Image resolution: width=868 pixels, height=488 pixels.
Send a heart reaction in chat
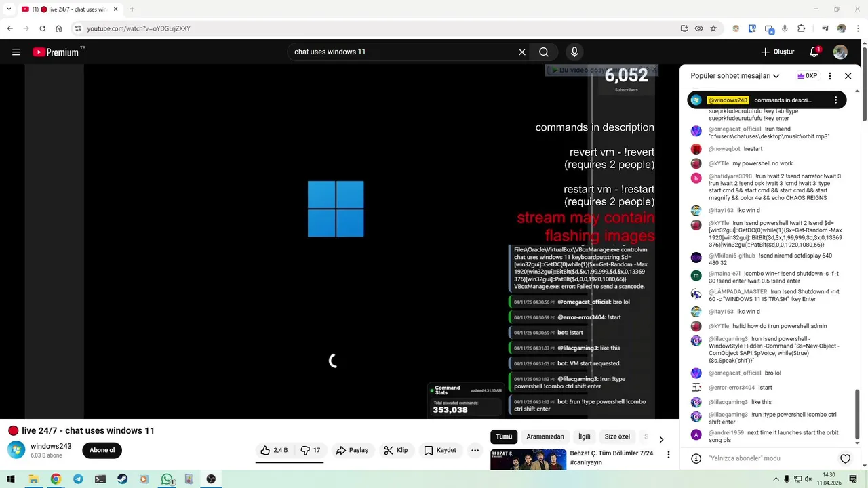click(846, 459)
